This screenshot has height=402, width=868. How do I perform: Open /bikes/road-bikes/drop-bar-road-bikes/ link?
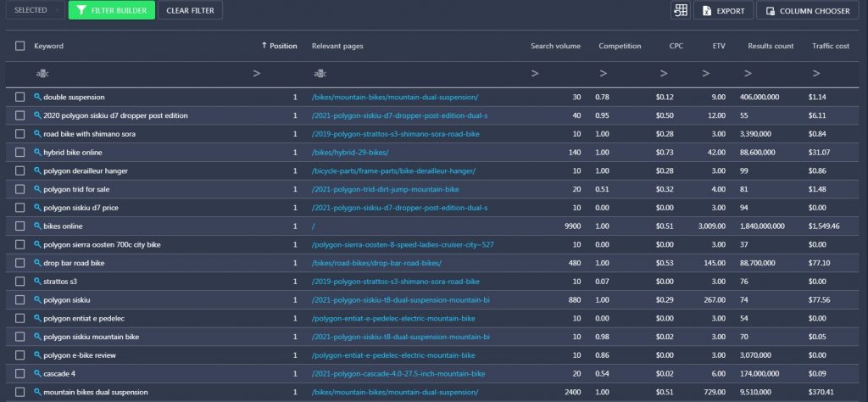(x=376, y=263)
